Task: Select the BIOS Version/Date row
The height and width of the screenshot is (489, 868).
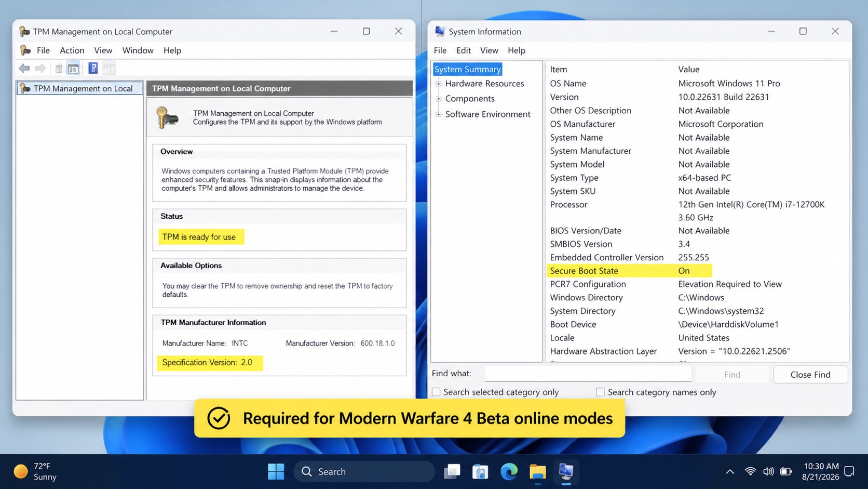Action: (x=697, y=231)
